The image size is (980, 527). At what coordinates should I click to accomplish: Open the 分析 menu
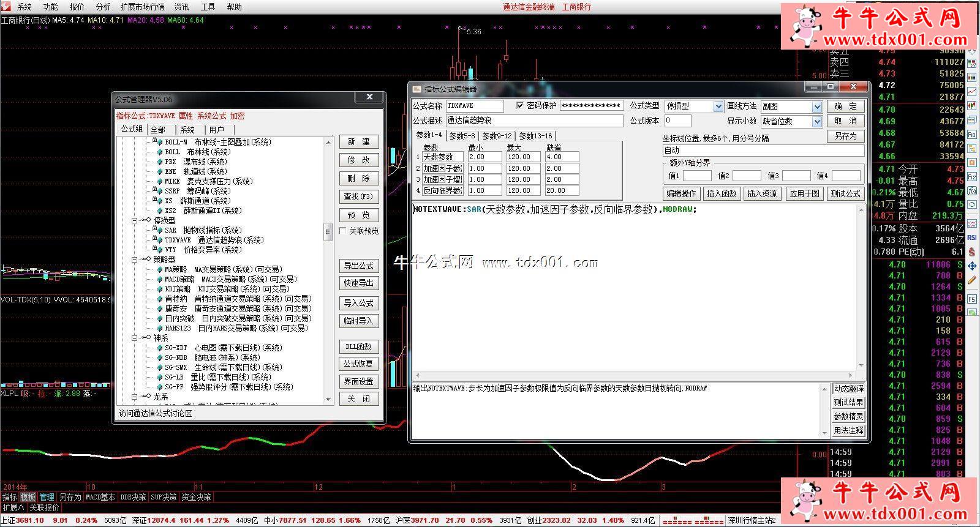click(104, 7)
